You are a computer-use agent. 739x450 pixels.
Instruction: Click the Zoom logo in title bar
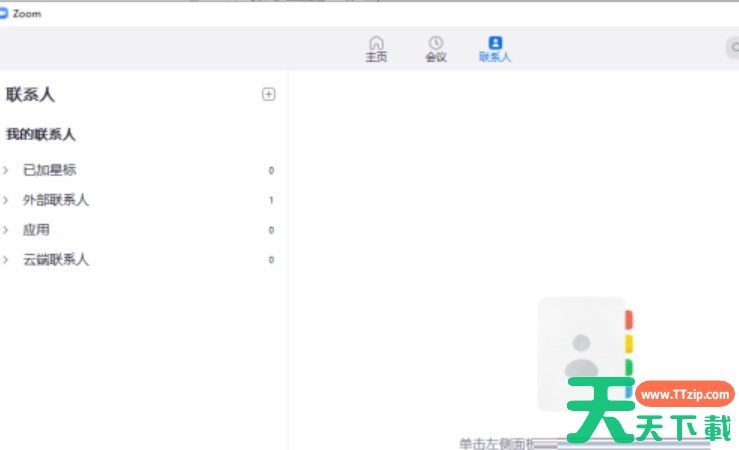4,14
